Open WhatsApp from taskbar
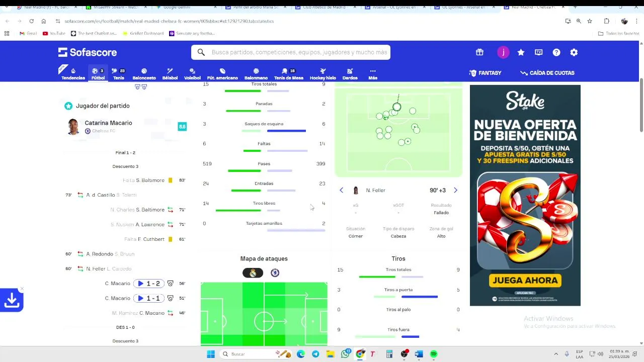This screenshot has height=362, width=644. click(x=345, y=354)
